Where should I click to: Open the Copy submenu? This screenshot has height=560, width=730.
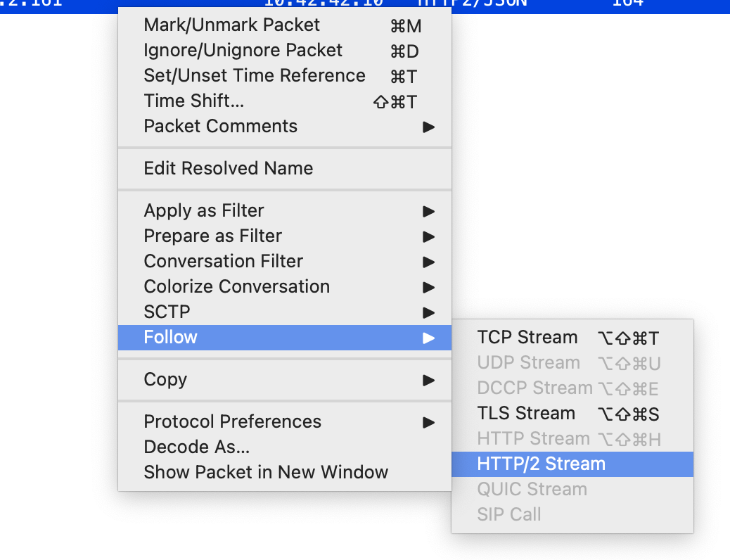point(165,380)
